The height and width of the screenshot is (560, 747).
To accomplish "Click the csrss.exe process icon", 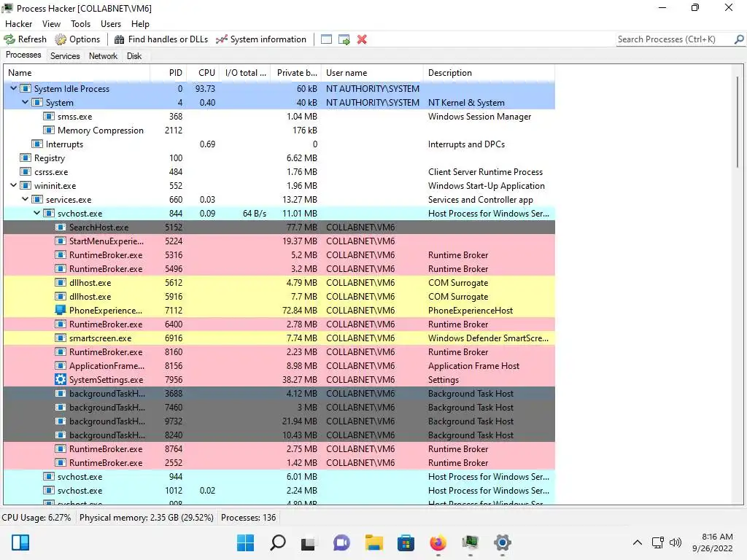I will click(x=26, y=172).
